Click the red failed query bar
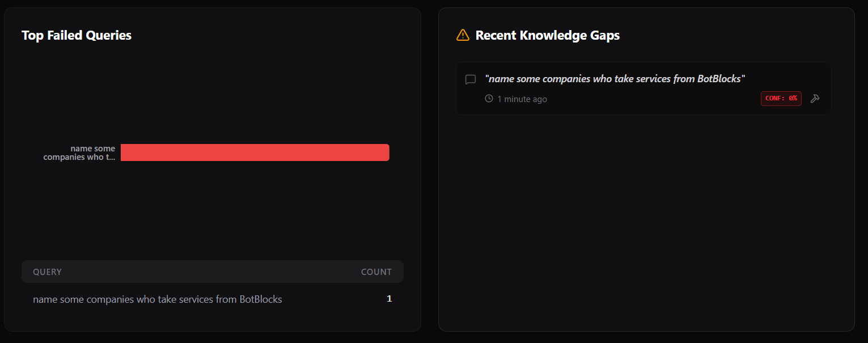Screen dimensions: 868x343 pos(255,153)
